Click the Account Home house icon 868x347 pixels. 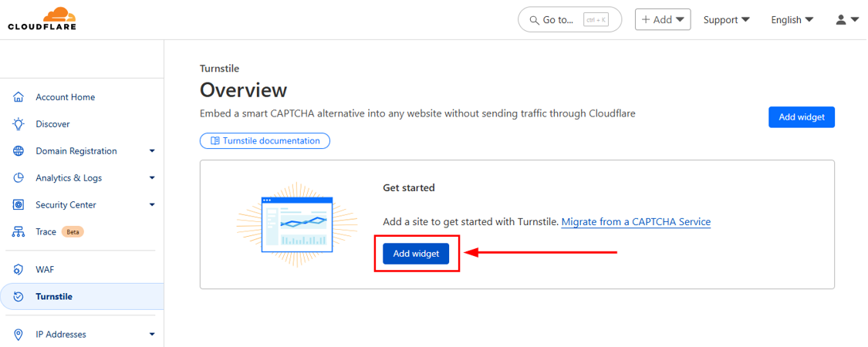point(19,97)
